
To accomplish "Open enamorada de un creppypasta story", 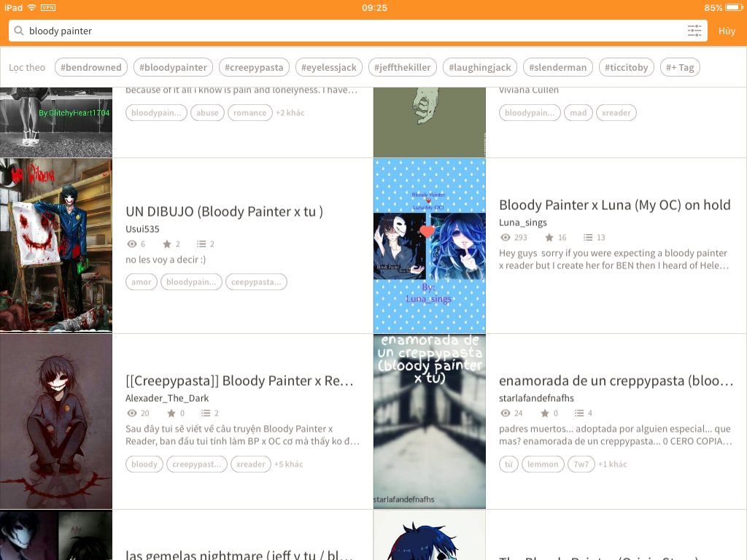I will (x=616, y=381).
